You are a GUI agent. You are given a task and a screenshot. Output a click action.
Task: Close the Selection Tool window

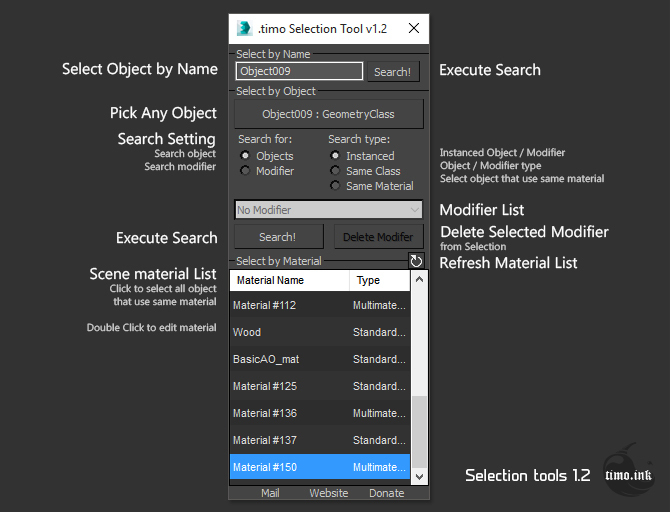pyautogui.click(x=414, y=28)
